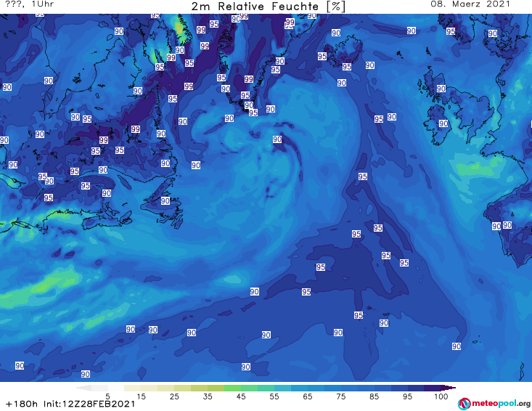Select the '+180h' forecast hour text

click(22, 404)
